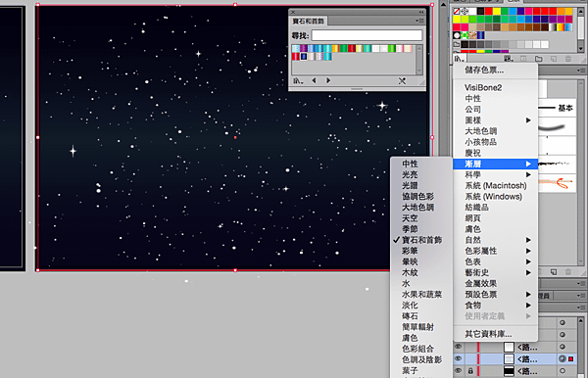Select 色調及陰影 gradient library
The width and height of the screenshot is (588, 378).
421,359
